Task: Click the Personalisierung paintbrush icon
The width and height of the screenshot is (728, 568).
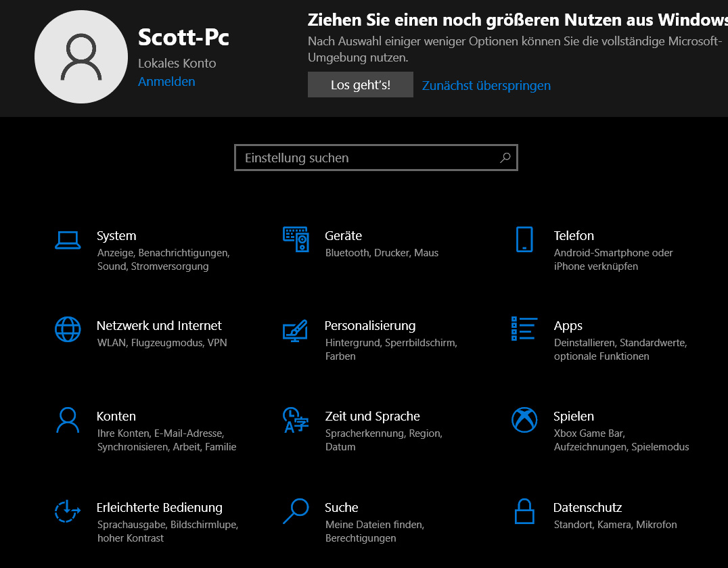Action: [295, 331]
